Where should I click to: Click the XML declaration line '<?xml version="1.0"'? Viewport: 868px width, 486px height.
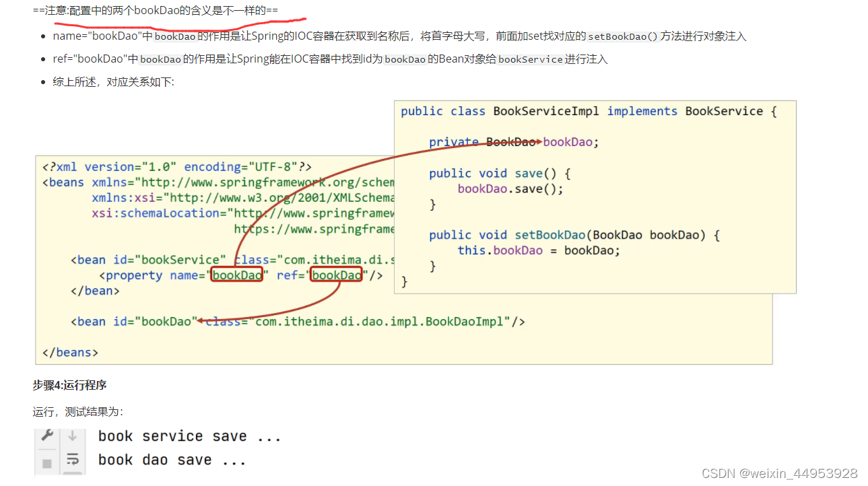tap(177, 167)
